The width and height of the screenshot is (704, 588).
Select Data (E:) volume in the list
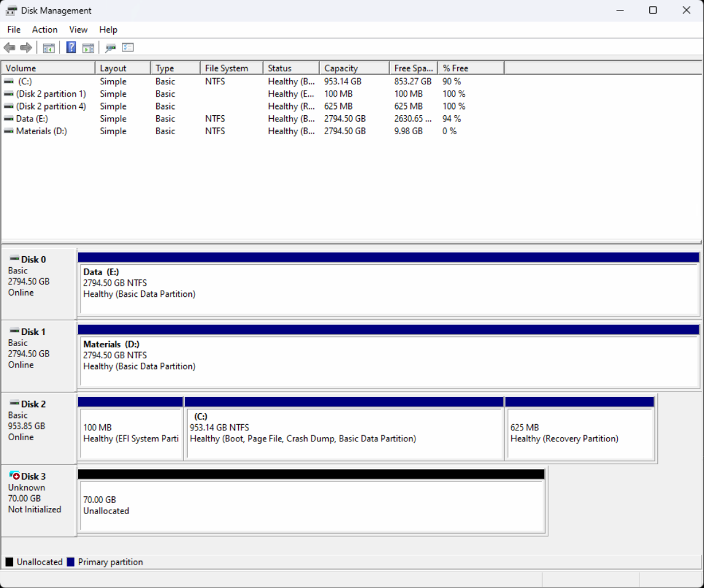(32, 119)
